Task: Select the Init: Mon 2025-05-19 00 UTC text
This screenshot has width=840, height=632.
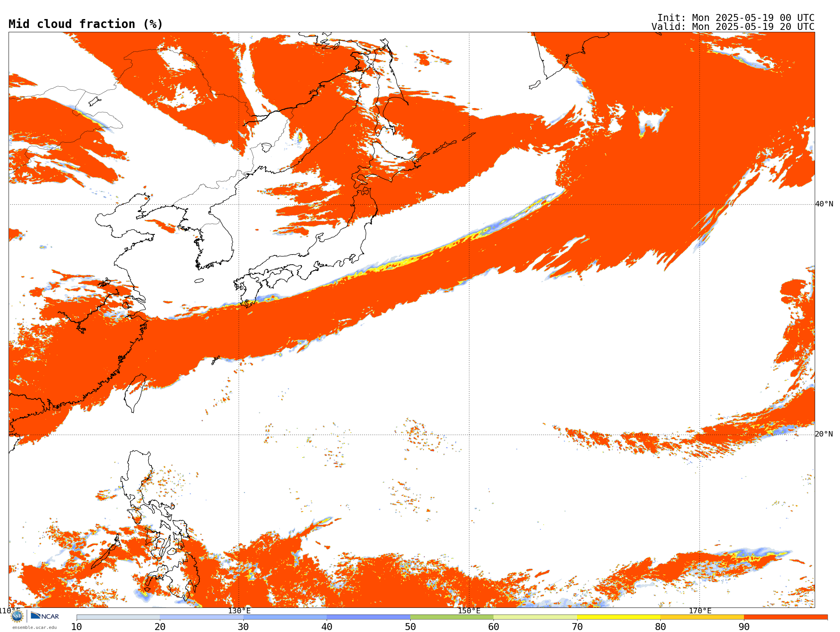Action: click(735, 18)
